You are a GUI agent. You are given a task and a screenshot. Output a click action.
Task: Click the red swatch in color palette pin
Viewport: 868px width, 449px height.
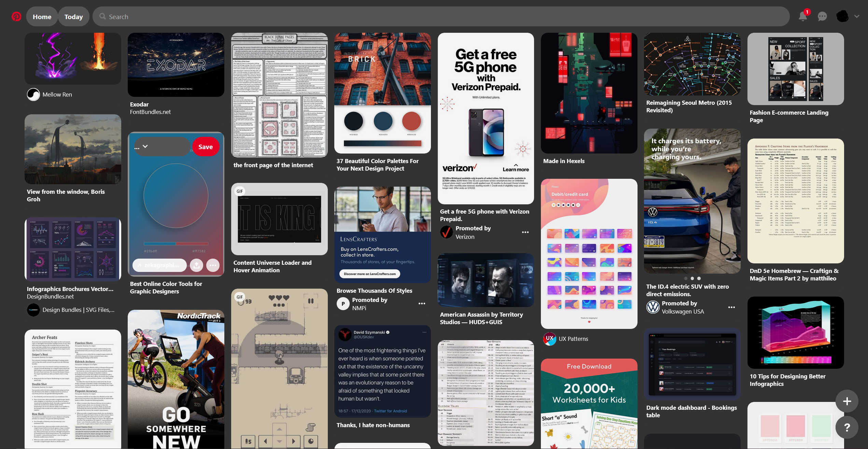click(411, 121)
